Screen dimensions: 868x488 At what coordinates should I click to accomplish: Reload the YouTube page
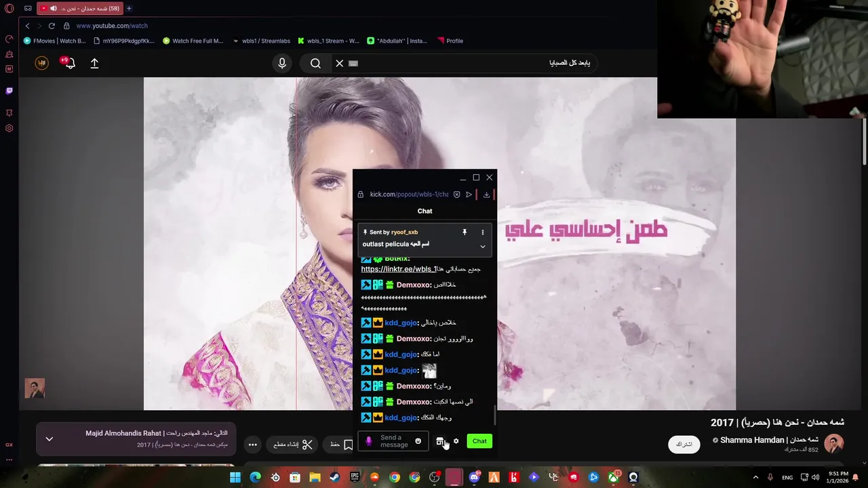(x=52, y=26)
